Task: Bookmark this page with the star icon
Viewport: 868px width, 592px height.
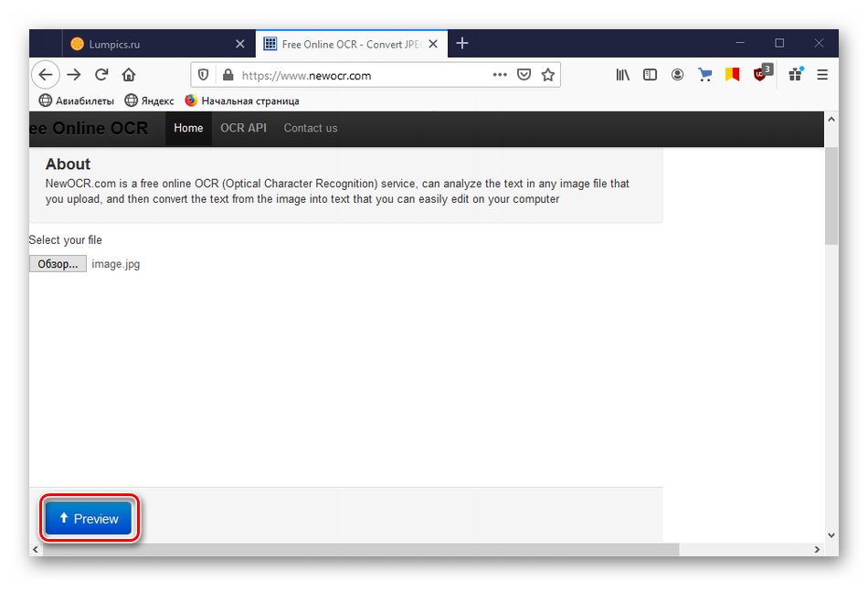Action: (x=547, y=75)
